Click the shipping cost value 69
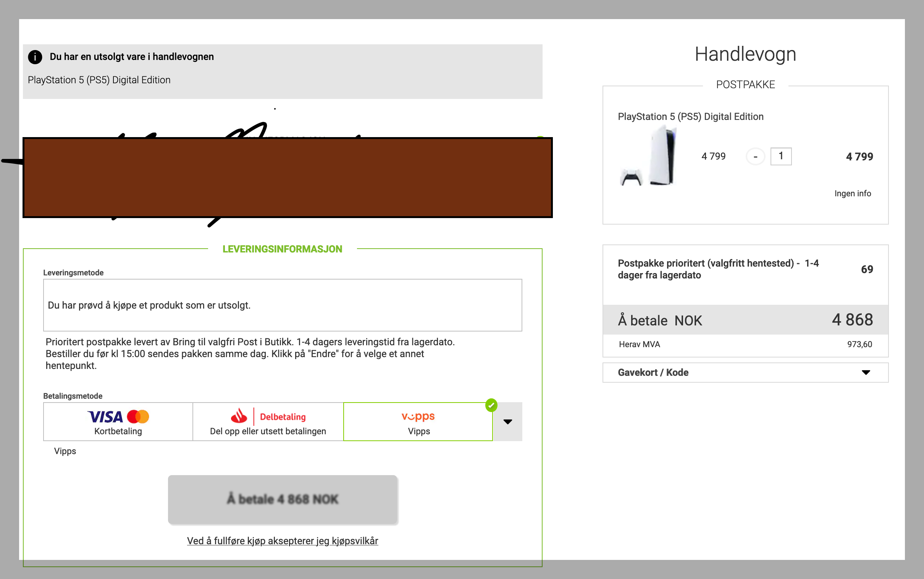 (x=867, y=269)
